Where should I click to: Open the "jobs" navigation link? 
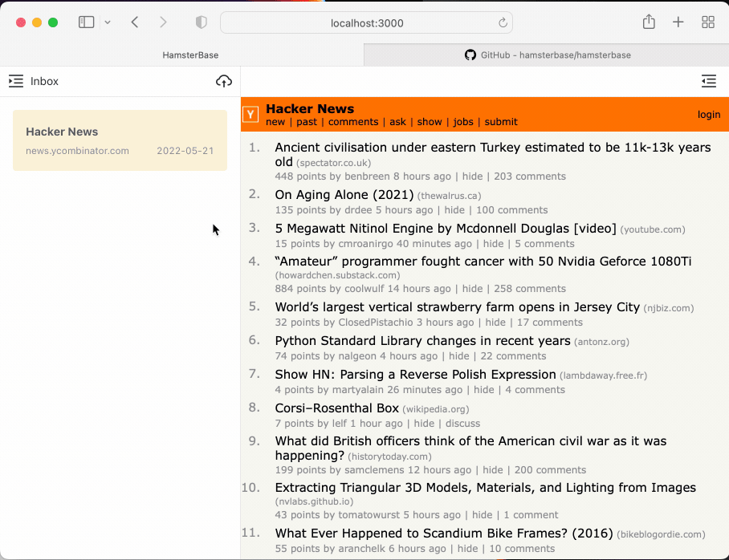click(463, 122)
